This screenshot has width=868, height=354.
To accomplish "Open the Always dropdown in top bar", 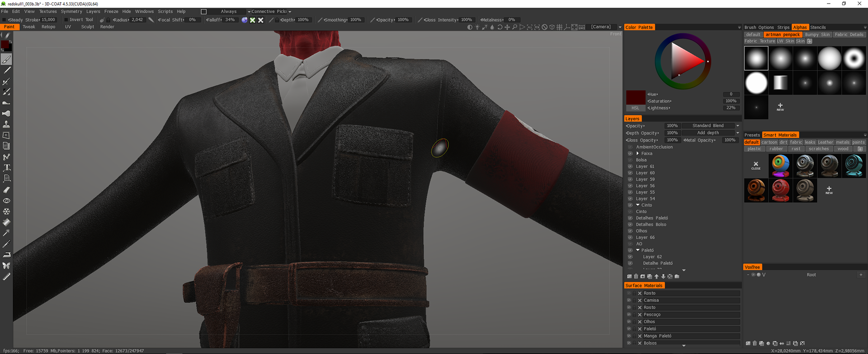I will (249, 12).
